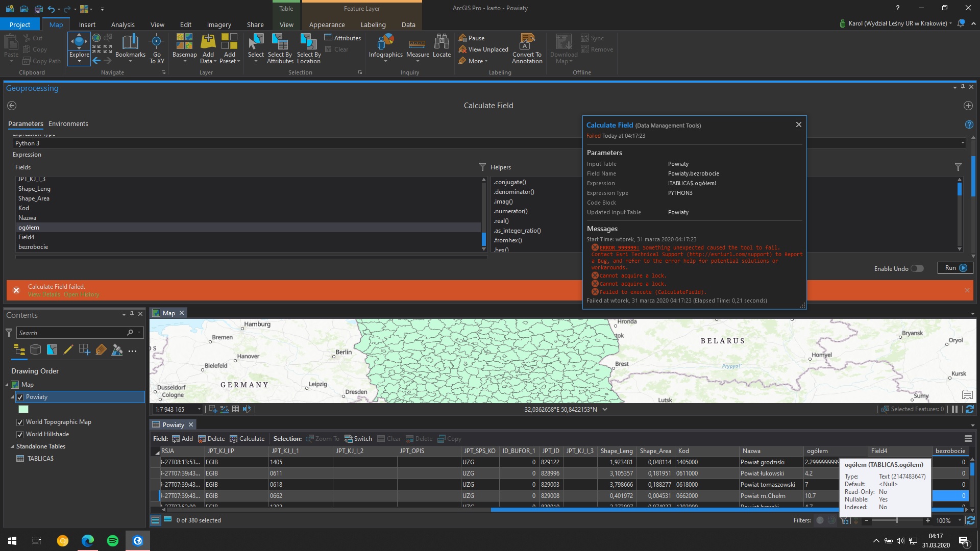This screenshot has height=551, width=980.
Task: Switch Contents to List By Snapping
Action: coord(84,350)
